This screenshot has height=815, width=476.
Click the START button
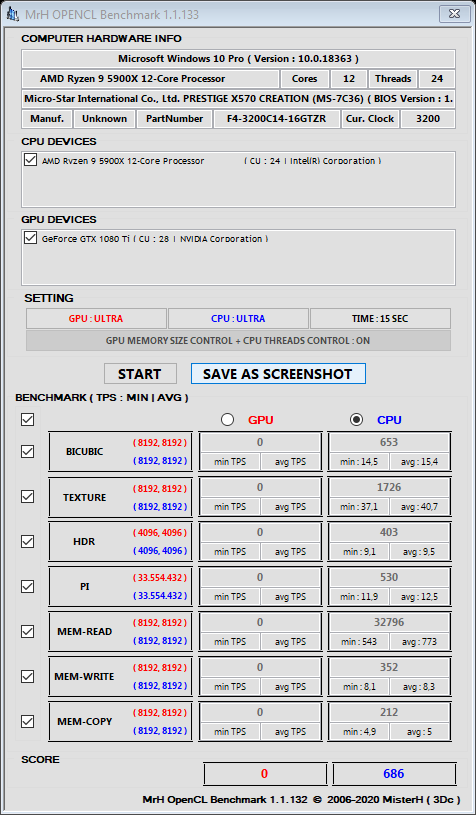[140, 374]
